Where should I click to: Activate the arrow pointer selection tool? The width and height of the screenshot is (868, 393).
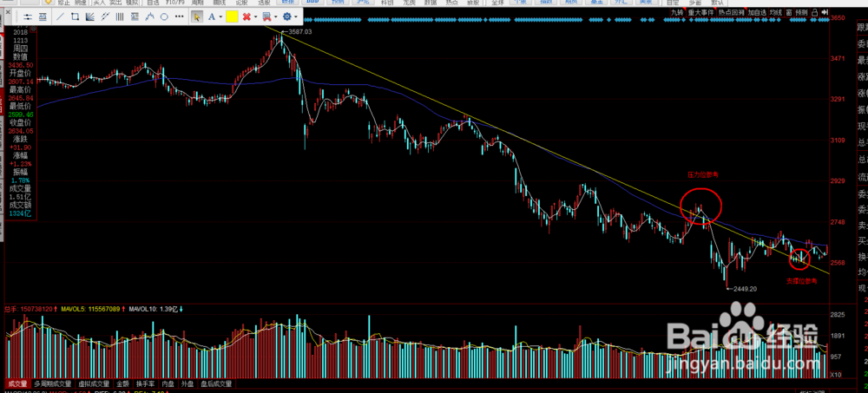point(196,16)
